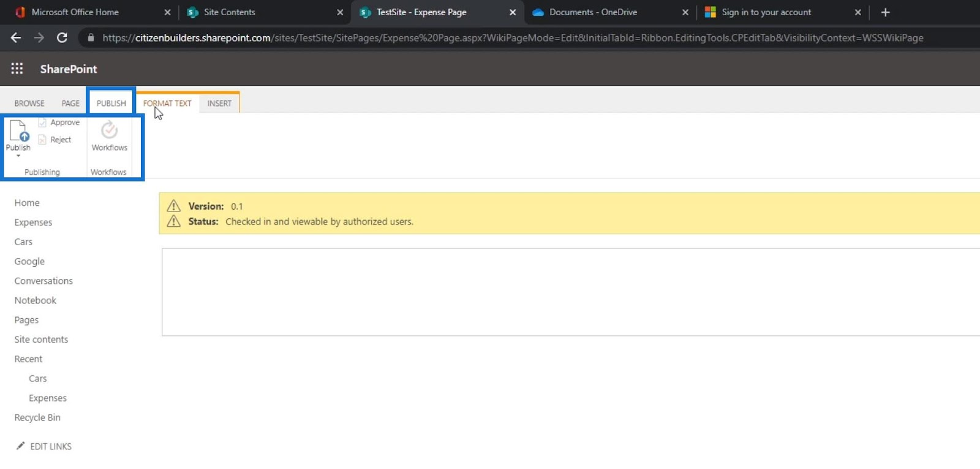Click the Version 0.1 status text

tap(216, 207)
